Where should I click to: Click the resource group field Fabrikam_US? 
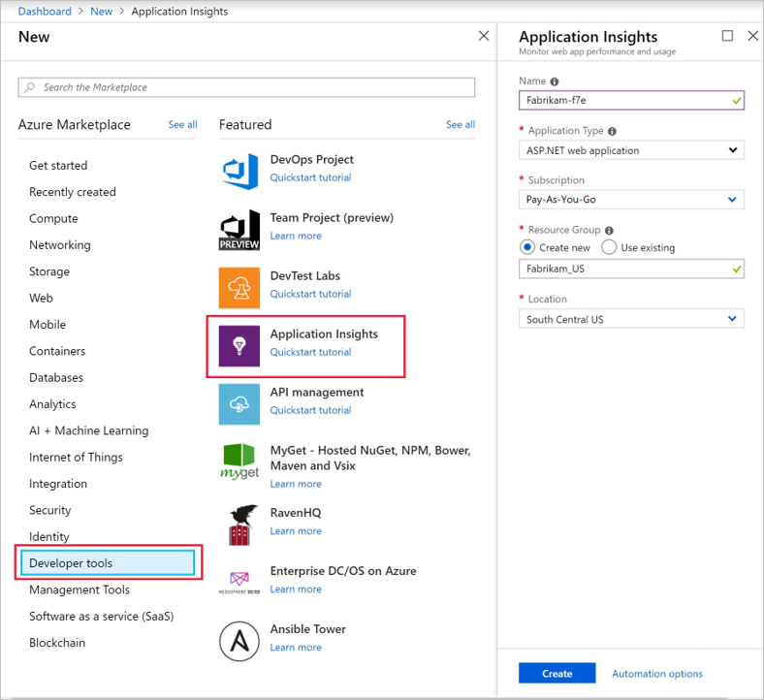631,269
